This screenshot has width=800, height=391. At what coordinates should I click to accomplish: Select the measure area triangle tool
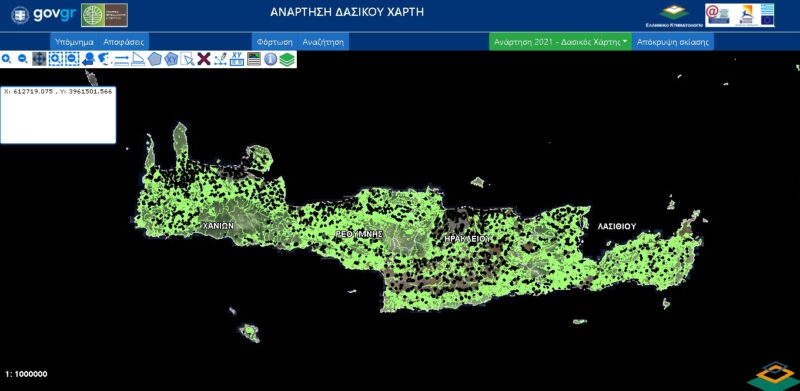click(x=138, y=59)
